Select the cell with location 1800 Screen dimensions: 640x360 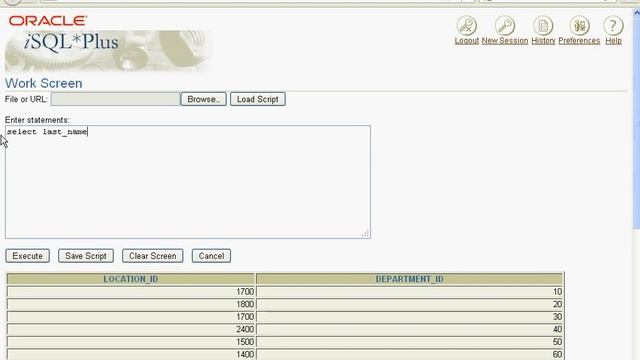131,304
